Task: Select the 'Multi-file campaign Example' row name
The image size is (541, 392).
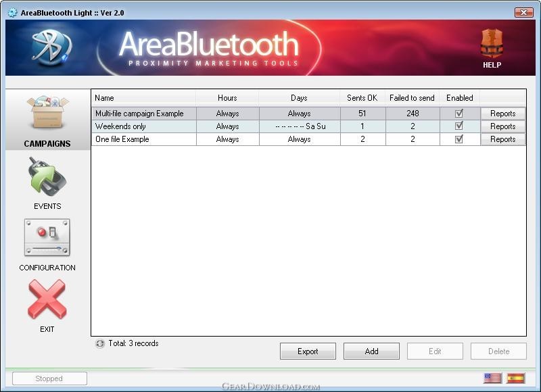Action: coord(139,114)
